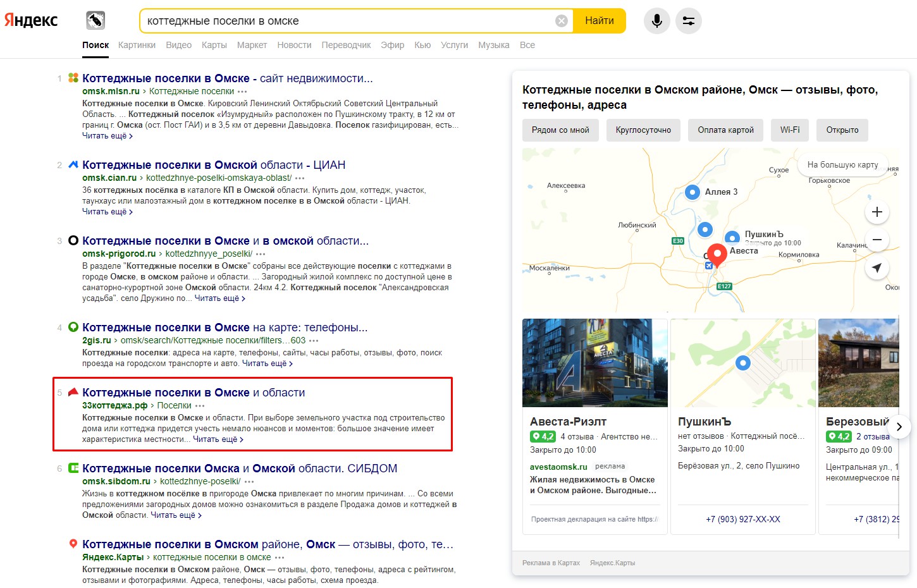The image size is (917, 588).
Task: Open result 'Коттеджные поселки в Омске - сайт недвижимости'
Action: [228, 78]
